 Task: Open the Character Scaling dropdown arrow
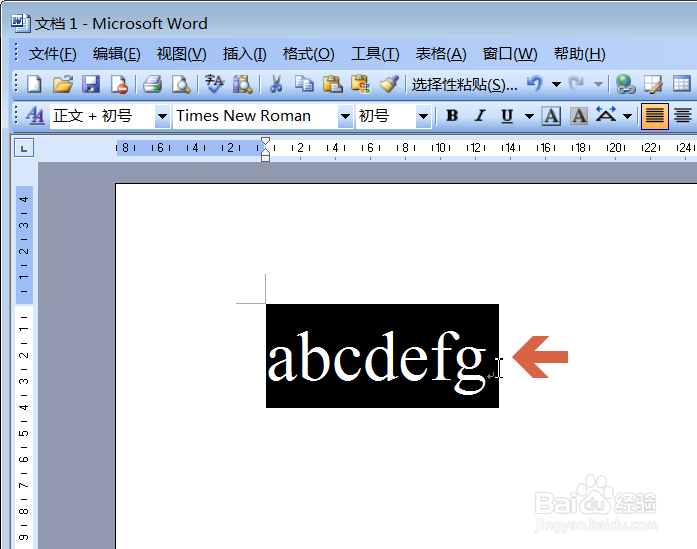click(627, 116)
